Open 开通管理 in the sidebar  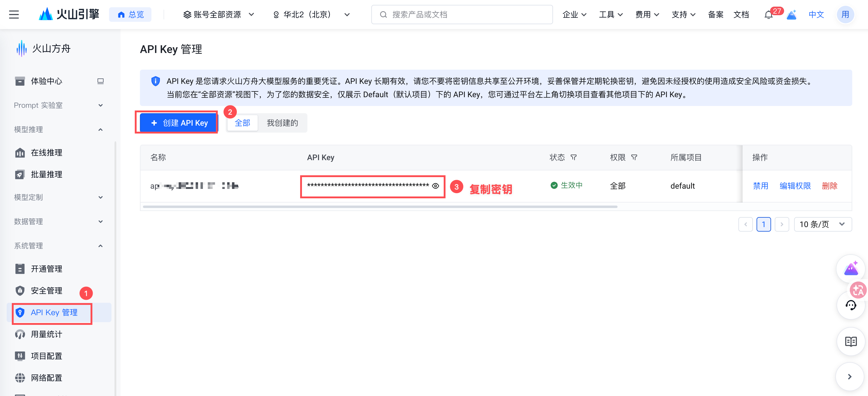pos(47,269)
